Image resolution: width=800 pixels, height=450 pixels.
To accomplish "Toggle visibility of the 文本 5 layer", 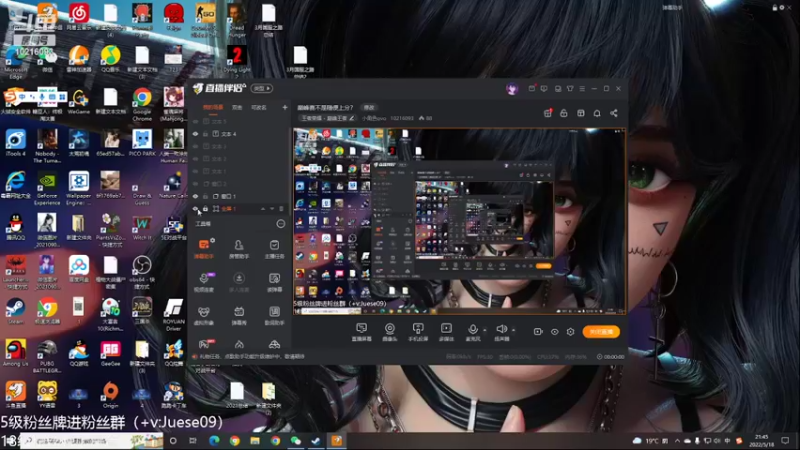I will tap(195, 121).
